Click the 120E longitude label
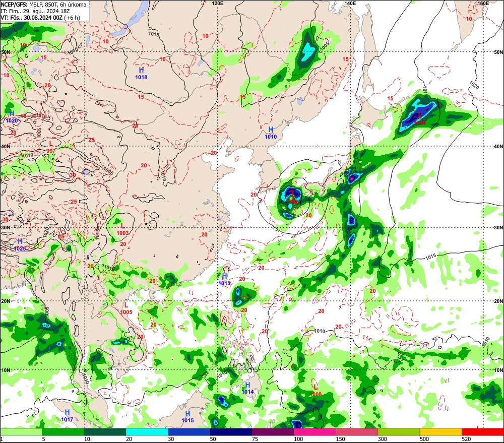This screenshot has width=504, height=443. (218, 3)
